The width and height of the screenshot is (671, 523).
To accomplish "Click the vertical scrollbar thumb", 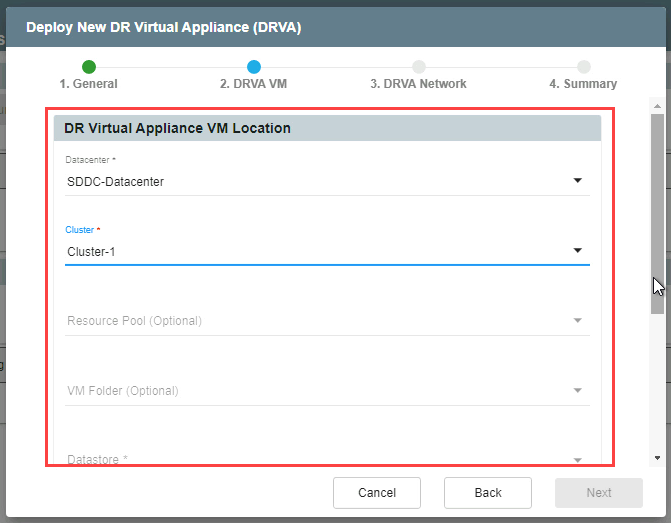I will (657, 210).
